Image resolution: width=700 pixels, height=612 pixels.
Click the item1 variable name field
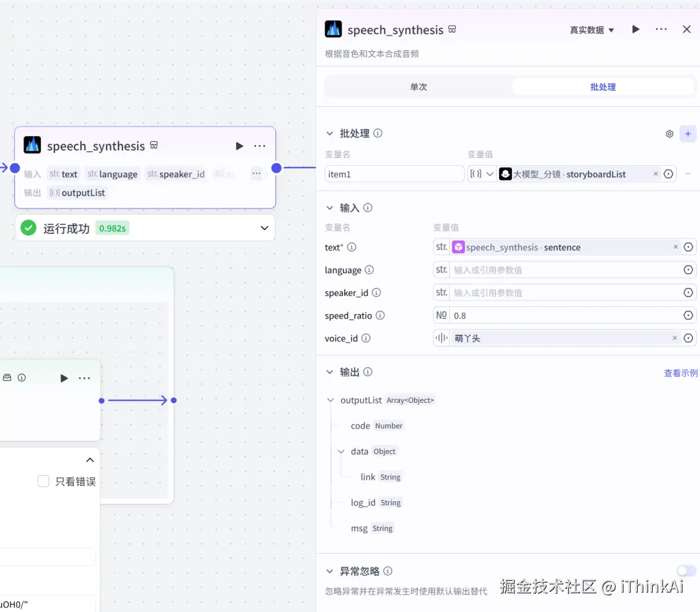(x=393, y=174)
